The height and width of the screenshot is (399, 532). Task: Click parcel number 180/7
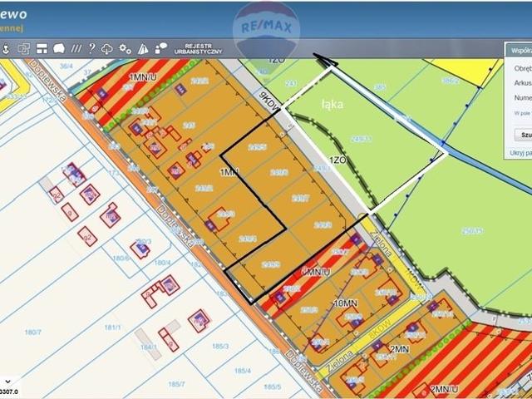(33, 332)
